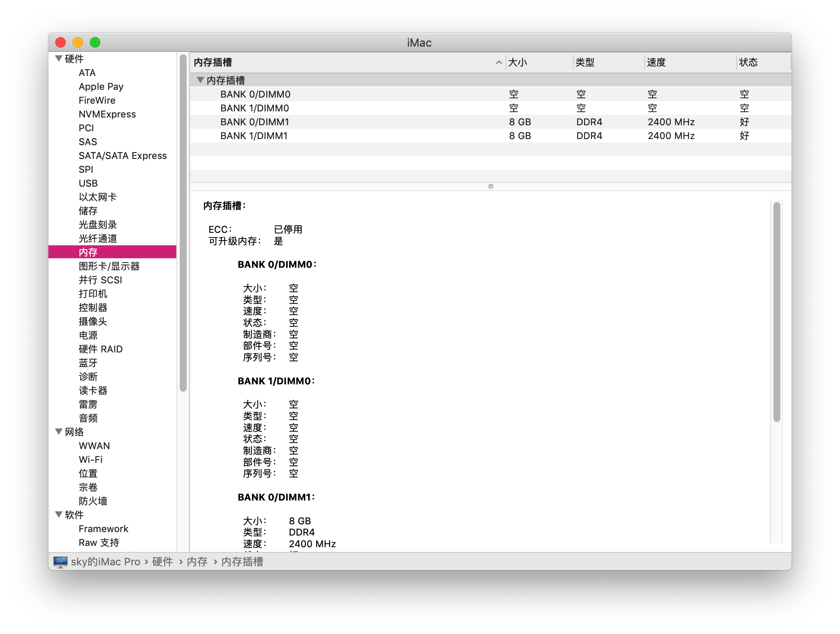Open the USB hardware entry

click(88, 183)
